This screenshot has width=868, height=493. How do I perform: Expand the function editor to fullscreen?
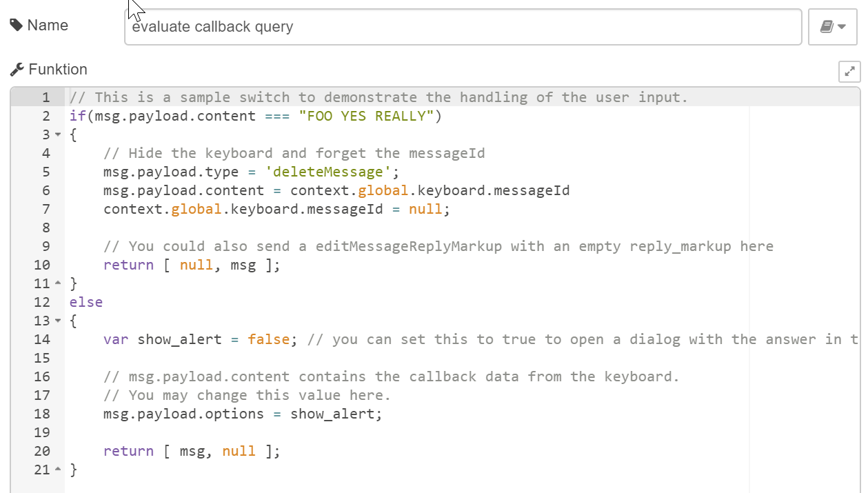(x=849, y=72)
